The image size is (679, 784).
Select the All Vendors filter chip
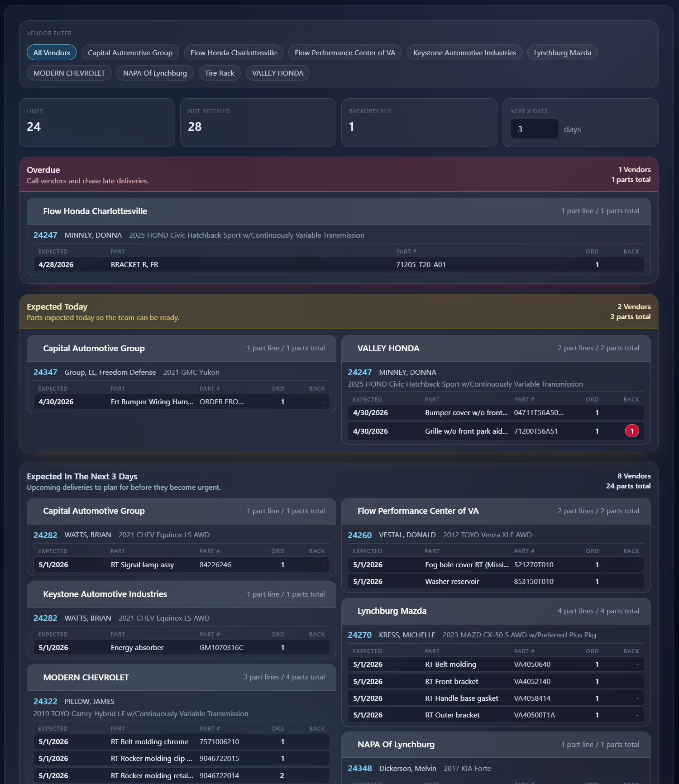pos(52,53)
